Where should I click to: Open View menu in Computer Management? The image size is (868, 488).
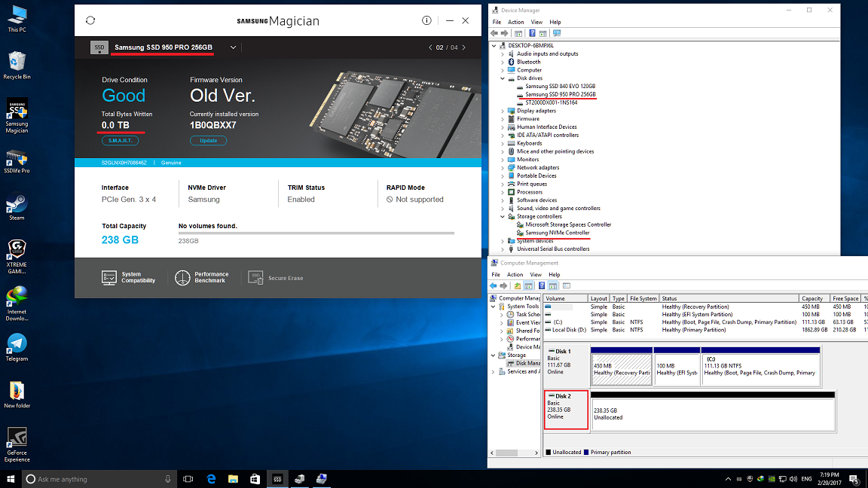coord(536,275)
